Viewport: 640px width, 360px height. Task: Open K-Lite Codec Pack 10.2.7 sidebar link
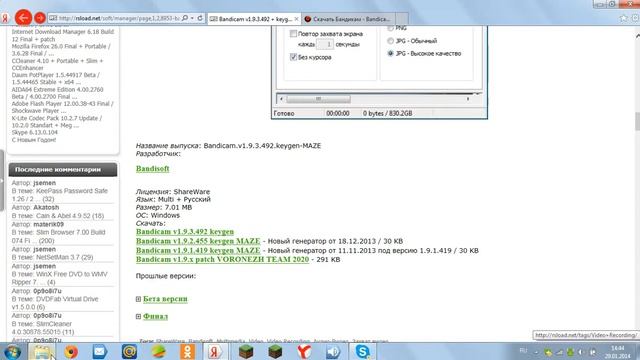click(57, 122)
